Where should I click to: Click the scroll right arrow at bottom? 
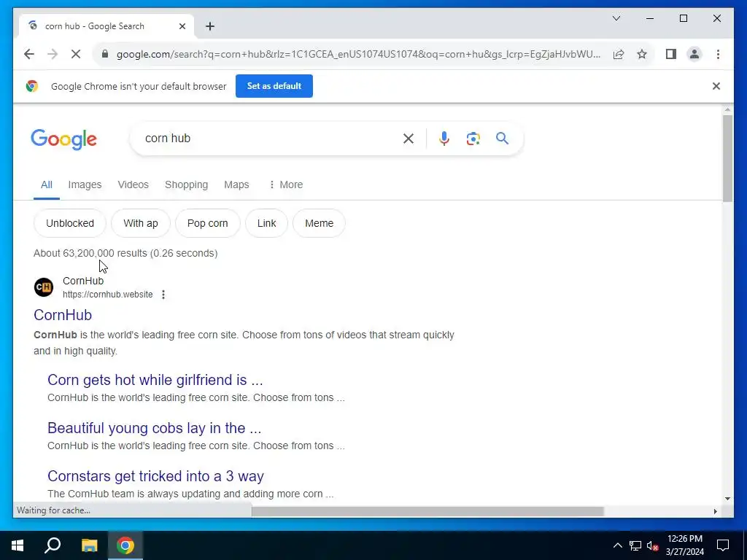715,511
